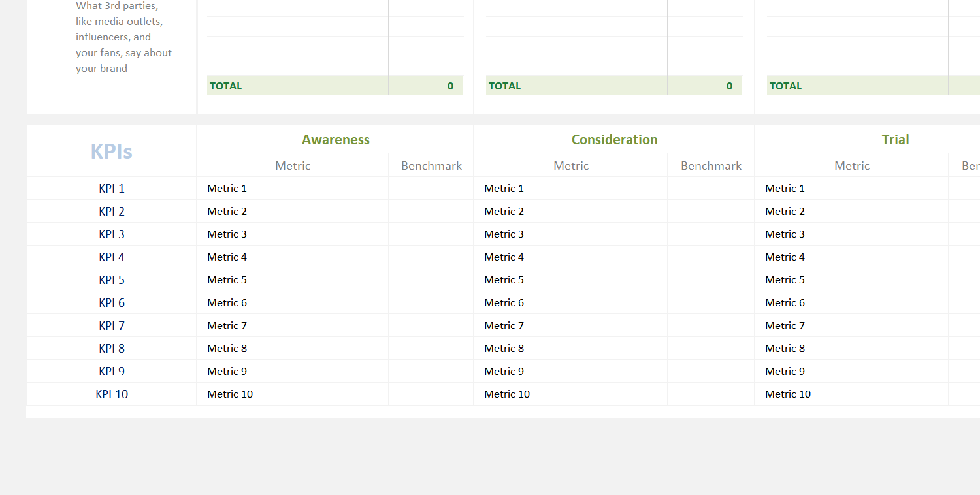Click the KPI 5 link
This screenshot has height=495, width=980.
pyautogui.click(x=111, y=279)
